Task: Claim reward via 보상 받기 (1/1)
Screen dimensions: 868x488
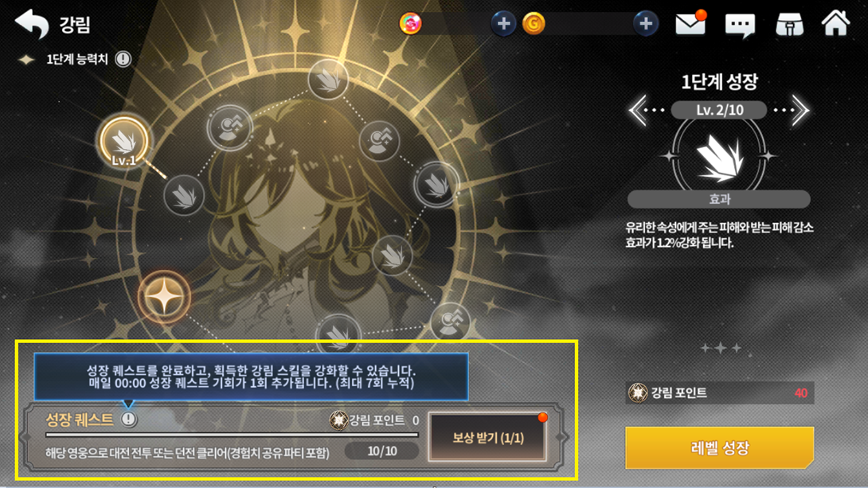Action: pos(487,438)
